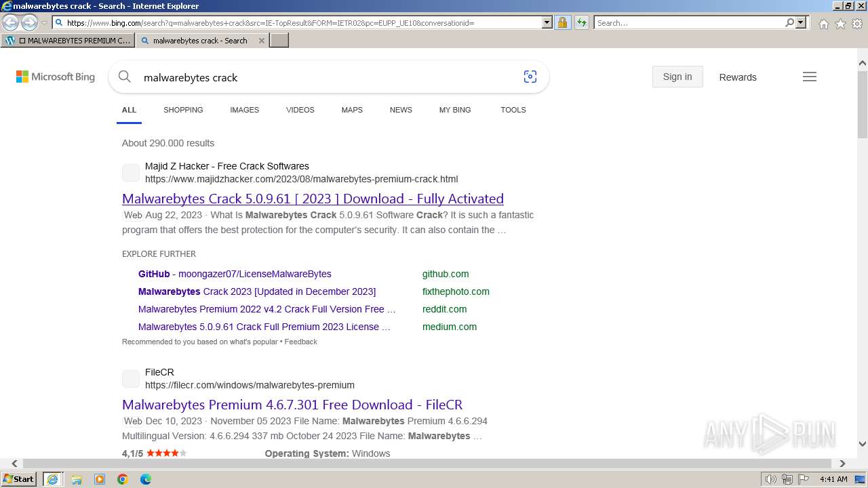Open the system tray volume icon
This screenshot has width=868, height=488.
pos(770,479)
